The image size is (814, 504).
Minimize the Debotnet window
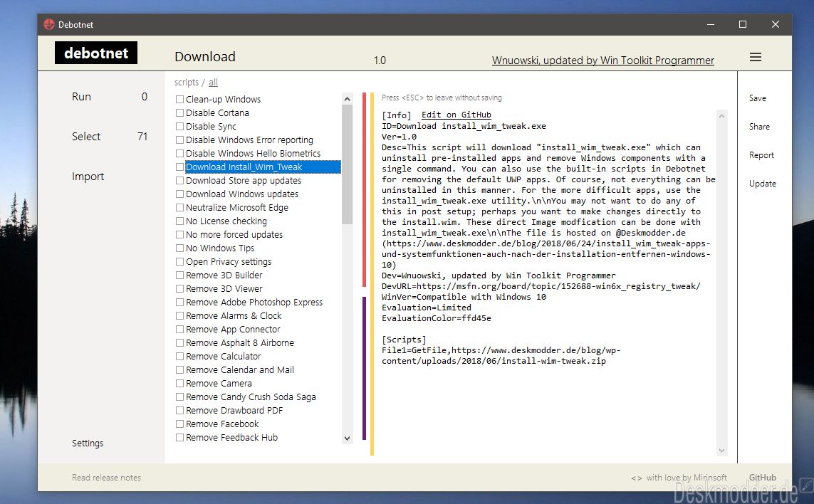pos(711,24)
